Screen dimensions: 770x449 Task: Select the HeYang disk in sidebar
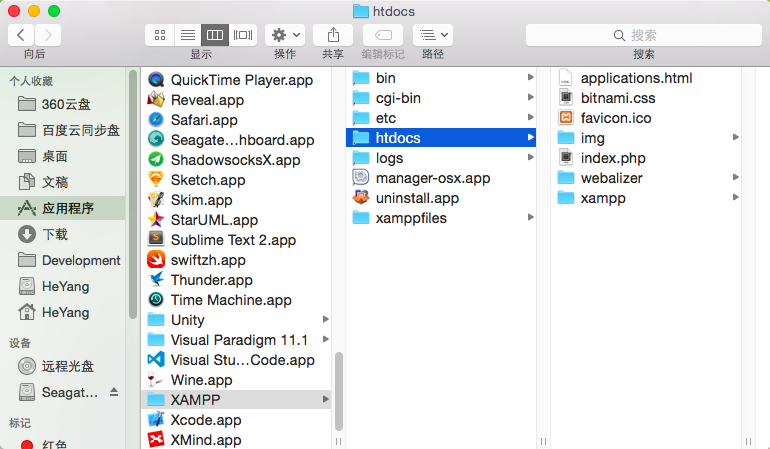(63, 286)
